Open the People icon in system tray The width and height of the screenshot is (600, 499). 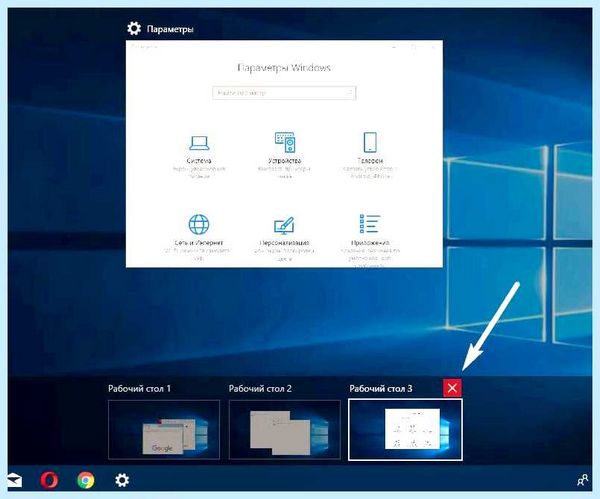click(582, 480)
